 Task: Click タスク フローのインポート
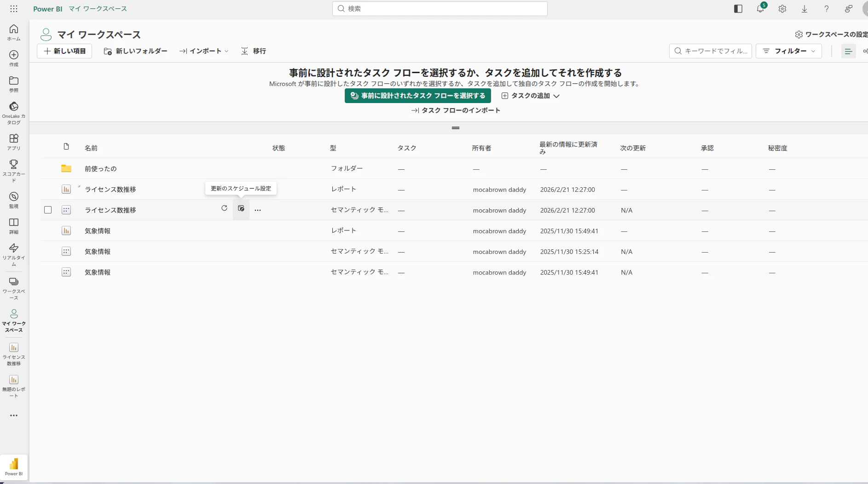456,110
